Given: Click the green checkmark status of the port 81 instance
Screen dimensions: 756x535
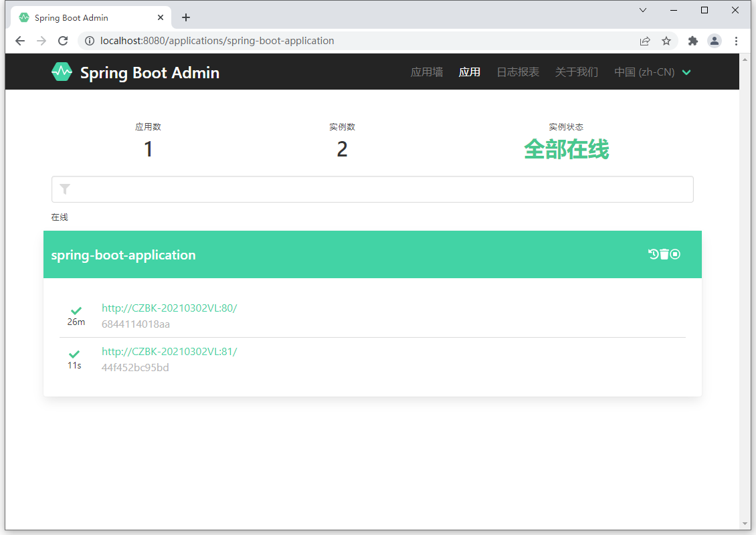Looking at the screenshot, I should tap(75, 354).
